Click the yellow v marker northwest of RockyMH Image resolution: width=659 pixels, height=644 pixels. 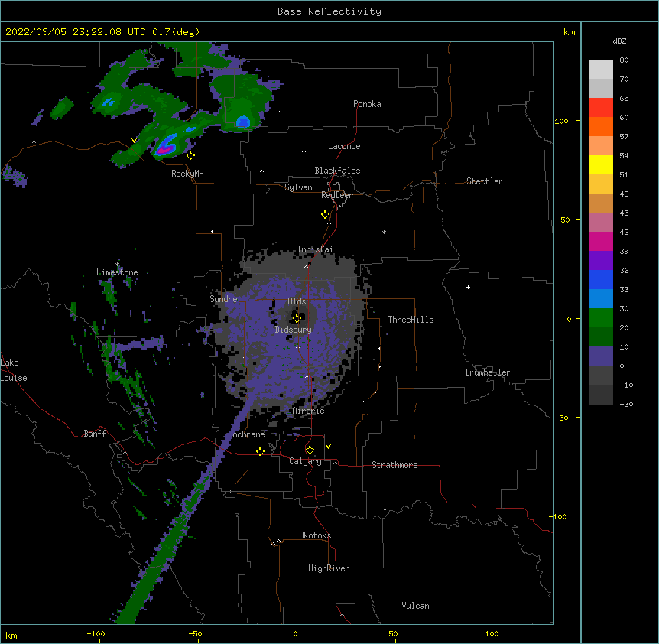point(134,141)
